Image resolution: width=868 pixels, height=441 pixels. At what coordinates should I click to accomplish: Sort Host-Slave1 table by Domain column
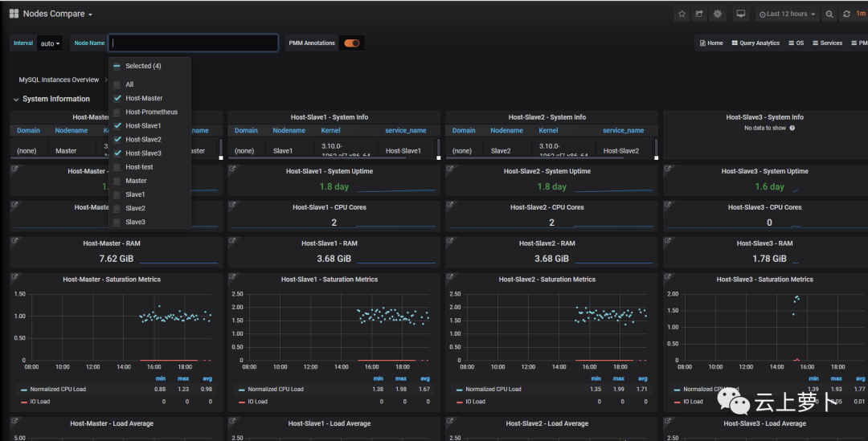point(246,131)
